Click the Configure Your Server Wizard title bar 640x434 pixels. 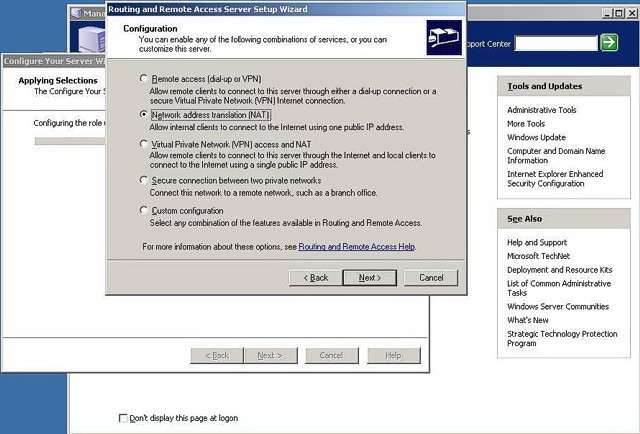click(x=54, y=61)
